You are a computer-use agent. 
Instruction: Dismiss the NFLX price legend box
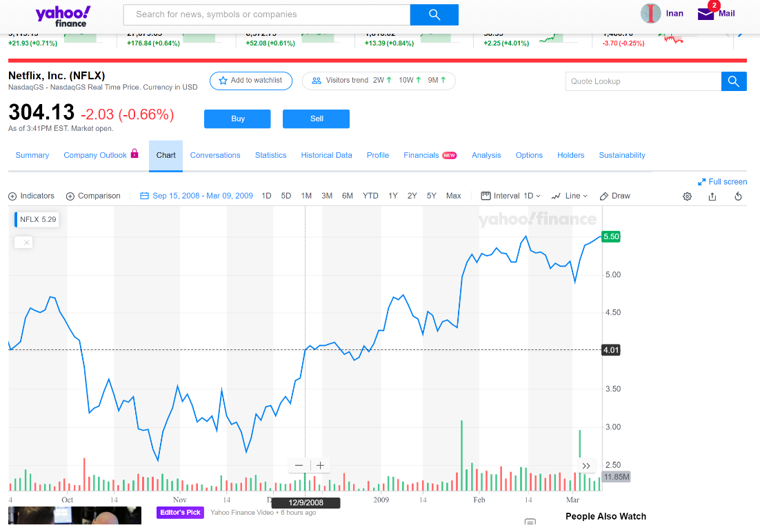tap(23, 242)
